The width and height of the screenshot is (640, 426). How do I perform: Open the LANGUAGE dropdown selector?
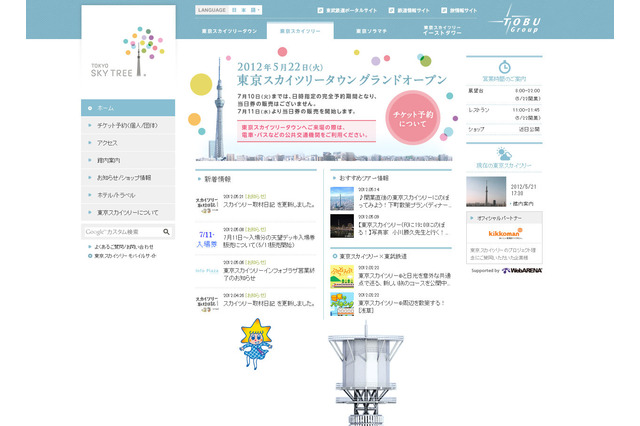[x=229, y=10]
